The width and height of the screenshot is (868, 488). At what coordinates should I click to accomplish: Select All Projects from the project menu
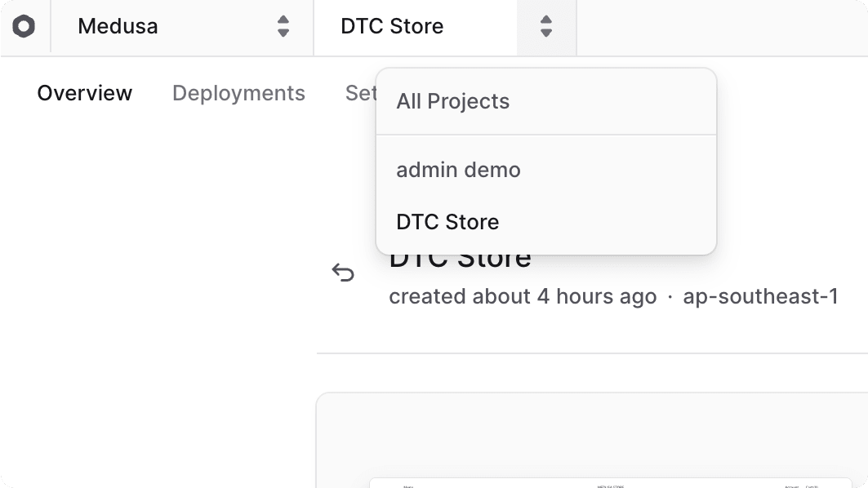[x=452, y=101]
